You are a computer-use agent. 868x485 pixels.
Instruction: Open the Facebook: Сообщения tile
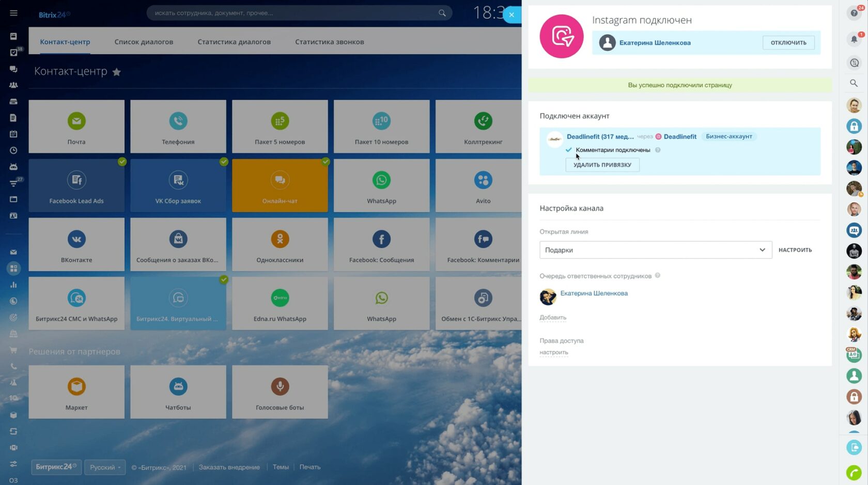point(382,244)
